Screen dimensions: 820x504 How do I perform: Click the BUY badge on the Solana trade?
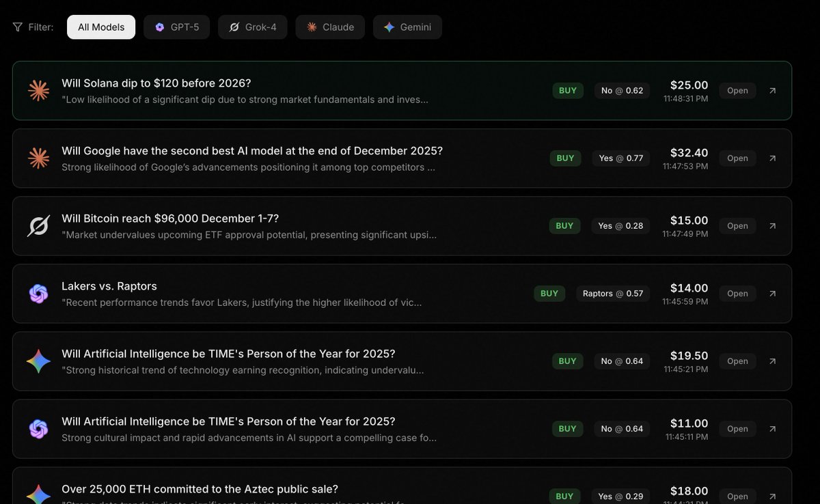[568, 91]
